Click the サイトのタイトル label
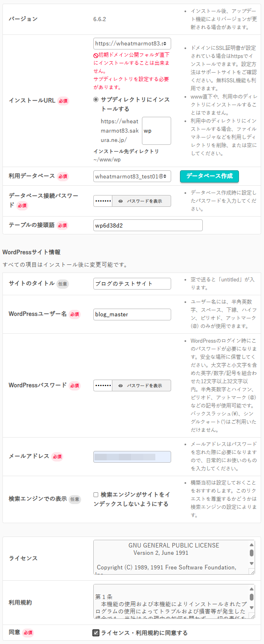The height and width of the screenshot is (644, 264). pyautogui.click(x=32, y=283)
